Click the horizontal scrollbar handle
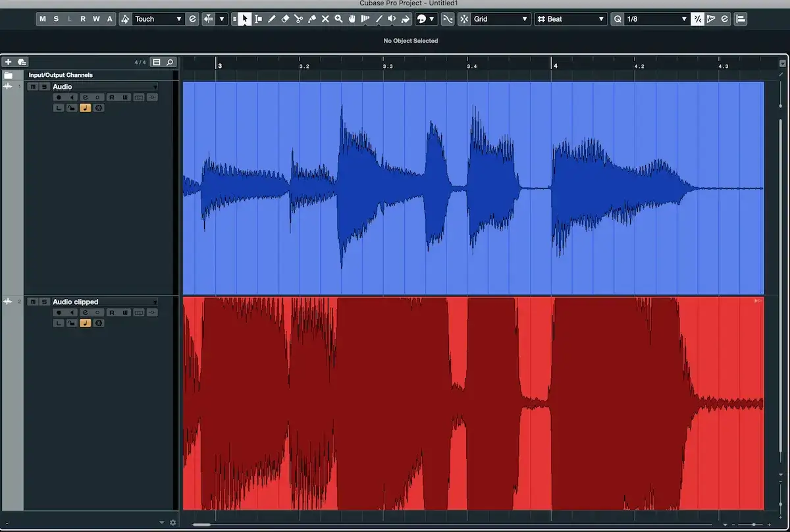 [x=201, y=525]
